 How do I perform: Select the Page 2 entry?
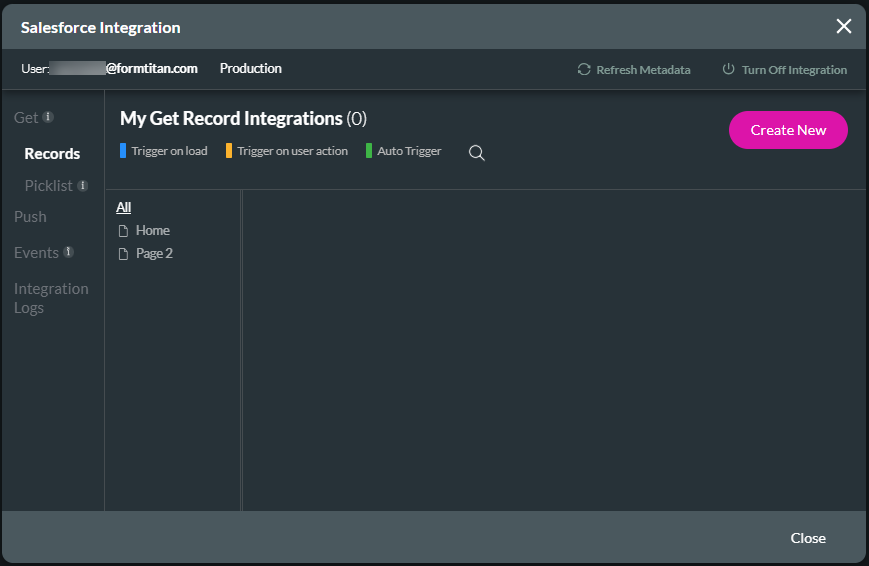[x=154, y=253]
